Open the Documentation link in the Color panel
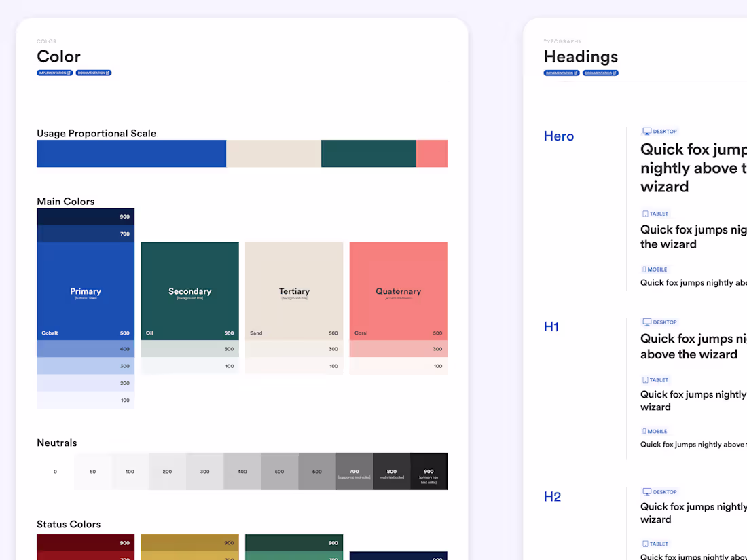This screenshot has height=560, width=747. [x=94, y=73]
